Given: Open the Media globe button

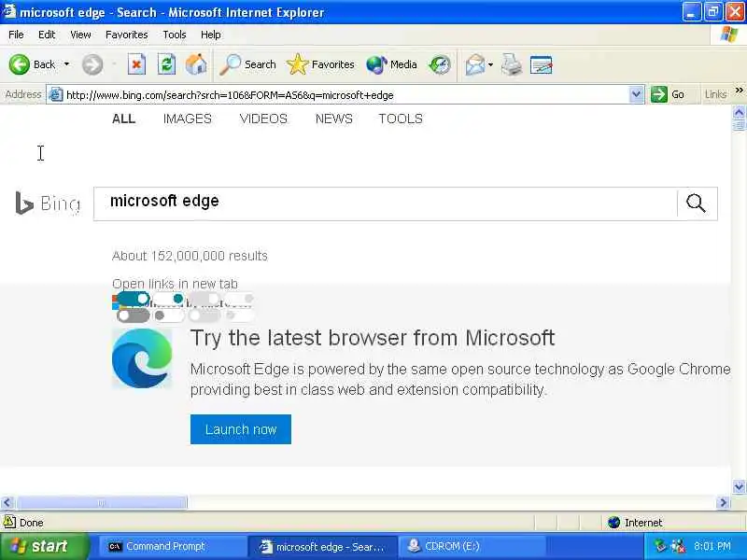Looking at the screenshot, I should [391, 64].
